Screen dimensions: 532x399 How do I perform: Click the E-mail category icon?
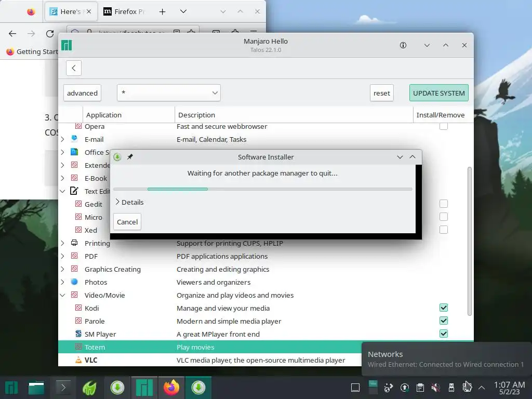74,139
